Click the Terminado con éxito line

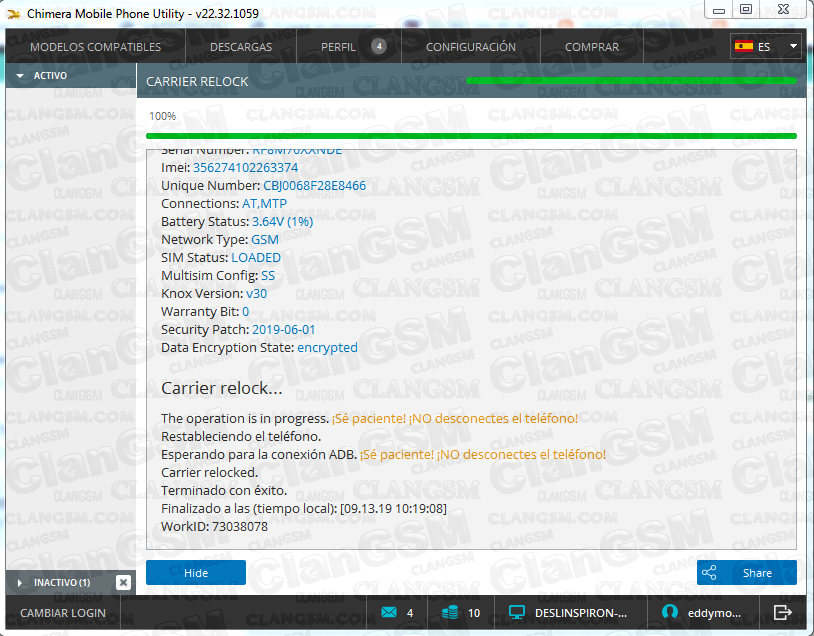224,491
